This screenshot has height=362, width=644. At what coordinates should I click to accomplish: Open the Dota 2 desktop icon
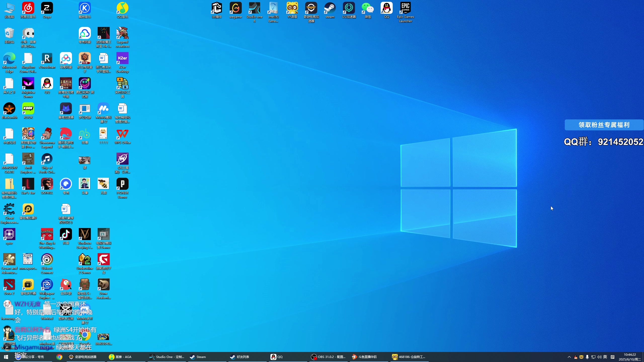9,287
